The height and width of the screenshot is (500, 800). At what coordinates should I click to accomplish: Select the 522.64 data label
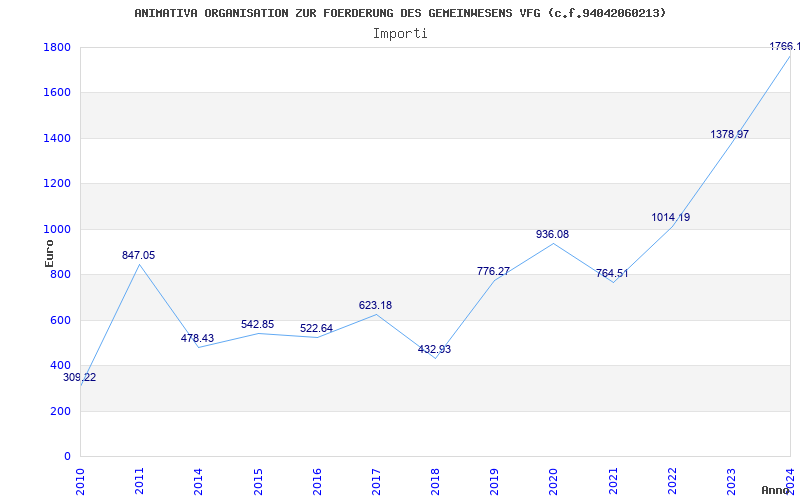point(316,329)
